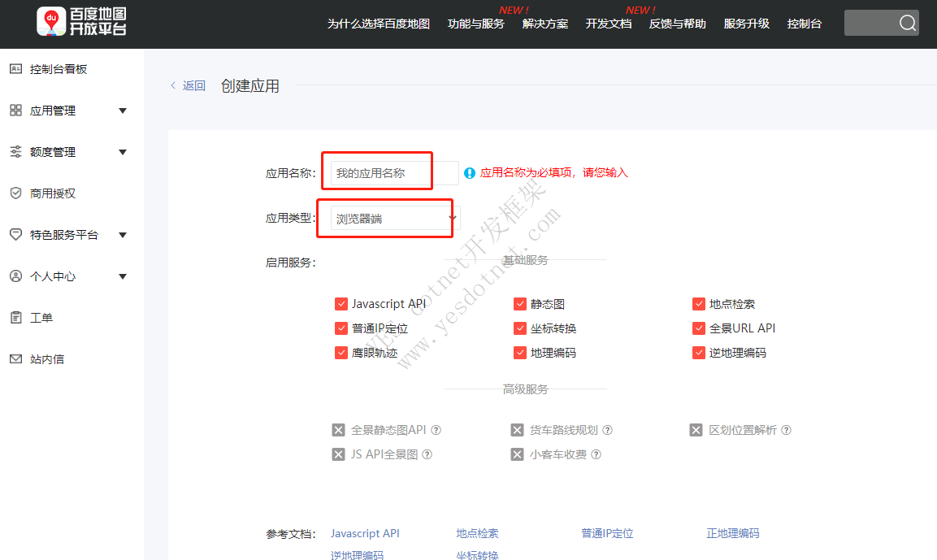Click the disabled JS API全景图 checkbox
The height and width of the screenshot is (560, 937).
[x=338, y=454]
